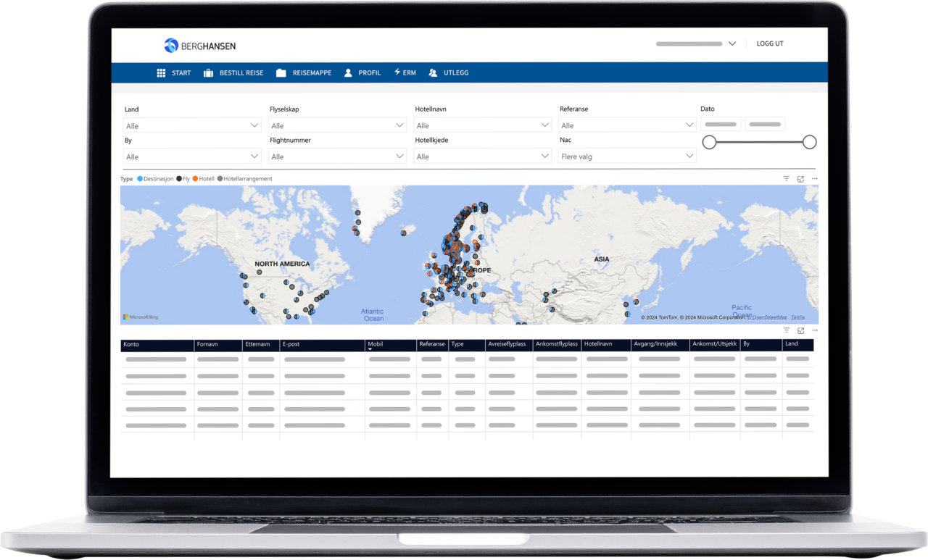
Task: Click the people icon beside Utlegg
Action: [433, 73]
